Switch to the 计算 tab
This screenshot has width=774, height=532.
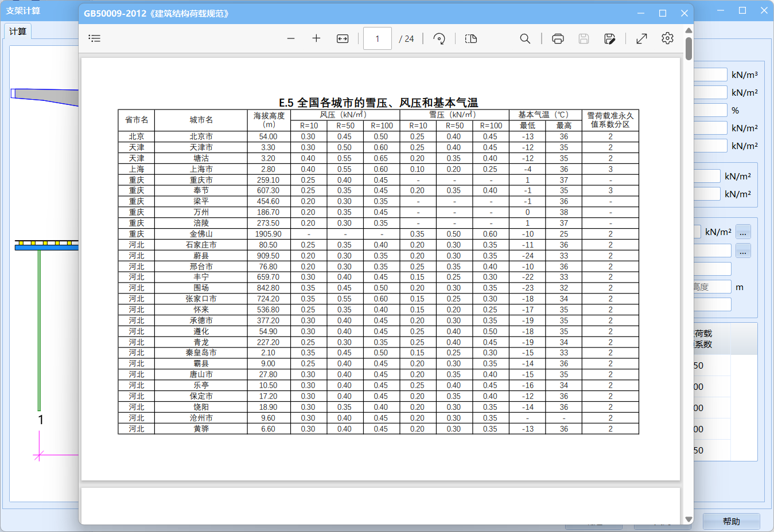click(18, 32)
